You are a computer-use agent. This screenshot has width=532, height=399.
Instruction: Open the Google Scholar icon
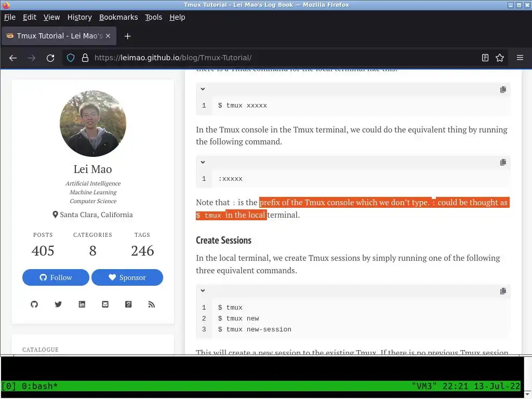(128, 304)
